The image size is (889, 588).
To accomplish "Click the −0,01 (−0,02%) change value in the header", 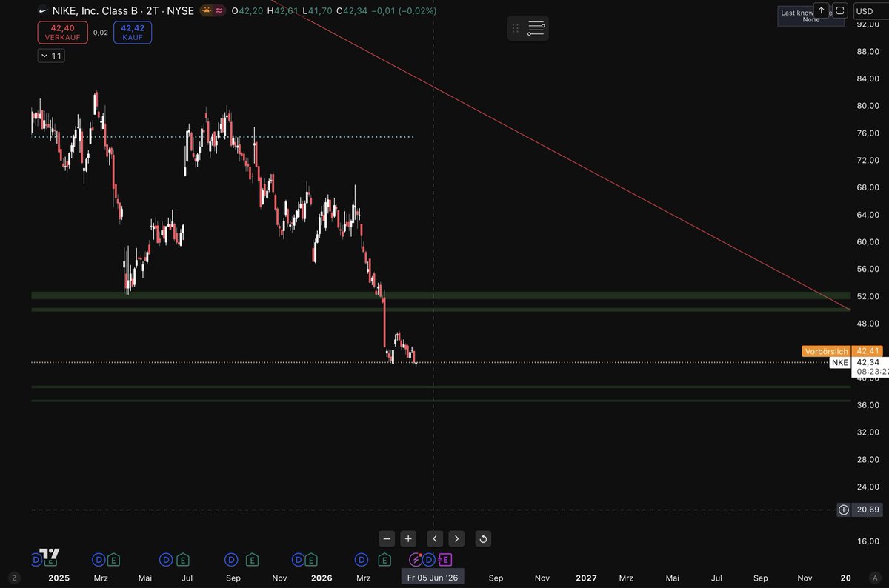I will click(404, 11).
